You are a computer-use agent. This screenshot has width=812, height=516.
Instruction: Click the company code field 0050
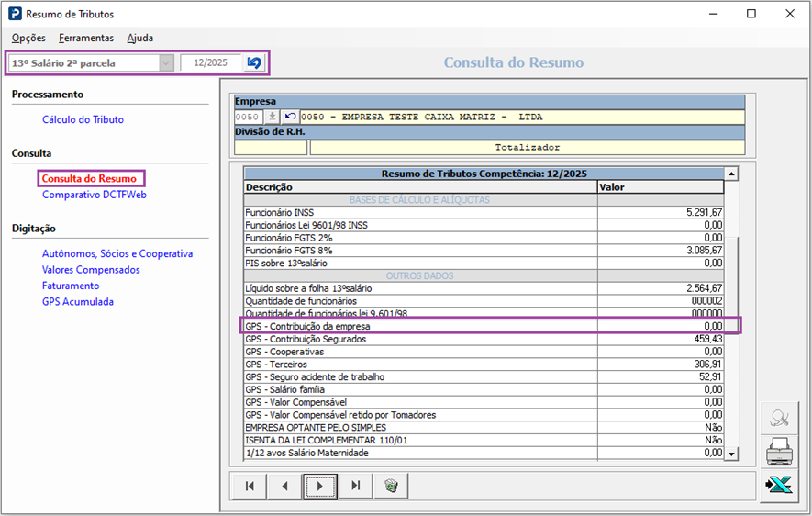coord(249,117)
